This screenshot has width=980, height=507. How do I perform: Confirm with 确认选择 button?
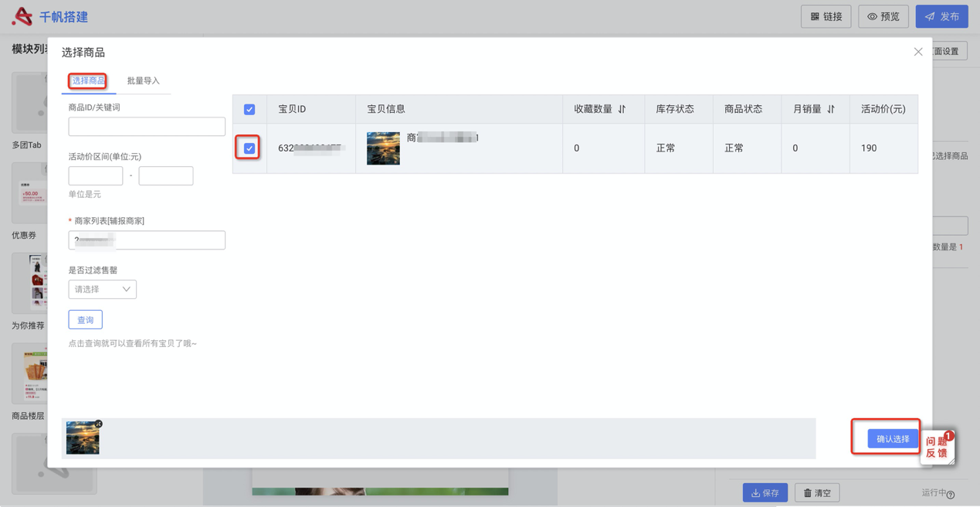(x=892, y=439)
